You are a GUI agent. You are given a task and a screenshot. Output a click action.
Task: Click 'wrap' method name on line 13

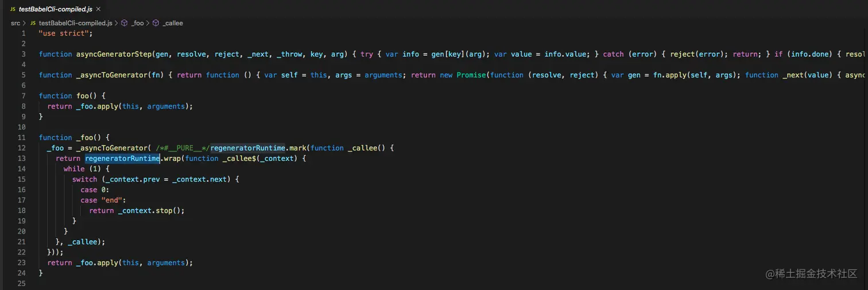(x=172, y=158)
